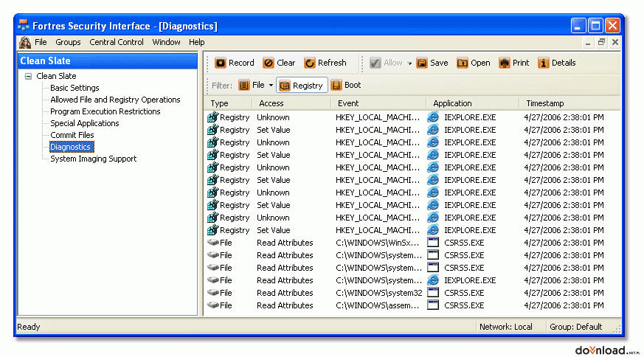Click the Save disk icon
Image resolution: width=644 pixels, height=357 pixels.
coord(422,63)
